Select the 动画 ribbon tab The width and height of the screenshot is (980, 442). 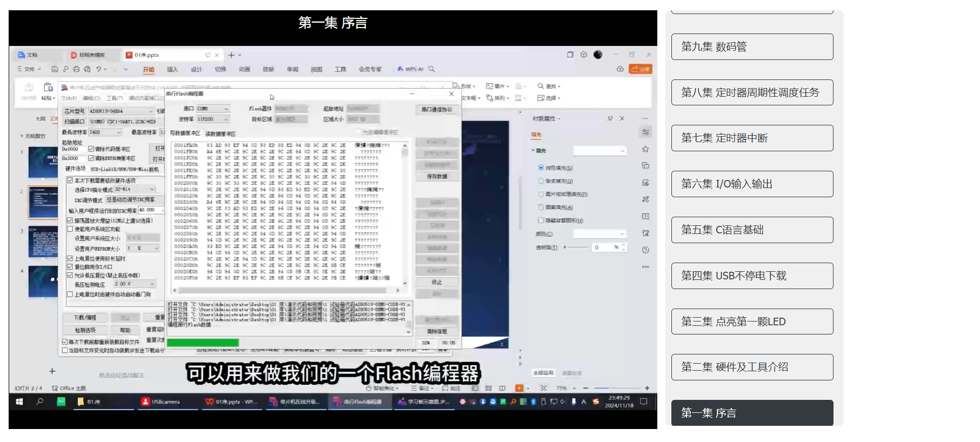coord(244,70)
